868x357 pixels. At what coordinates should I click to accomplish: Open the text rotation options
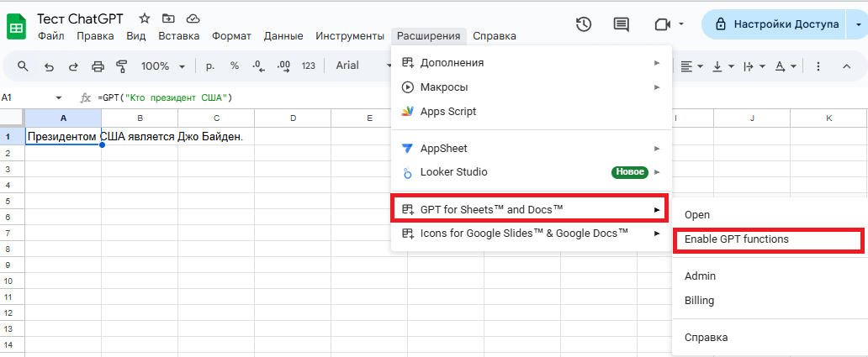(786, 66)
